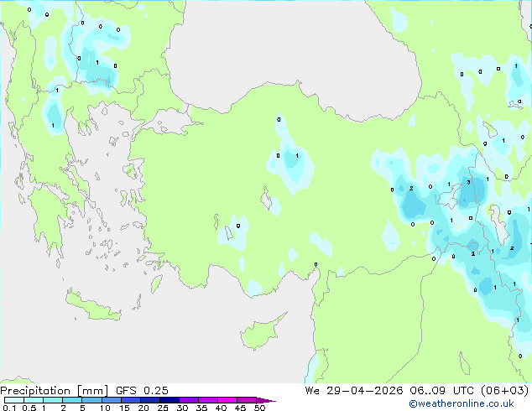This screenshot has height=411, width=532.
Task: Click the '0.1' legend scale label
Action: point(9,408)
